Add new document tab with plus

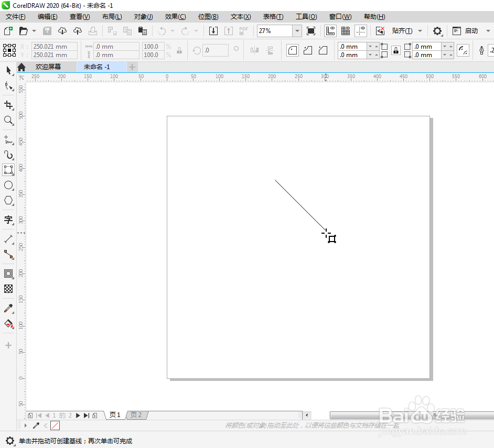coord(132,67)
